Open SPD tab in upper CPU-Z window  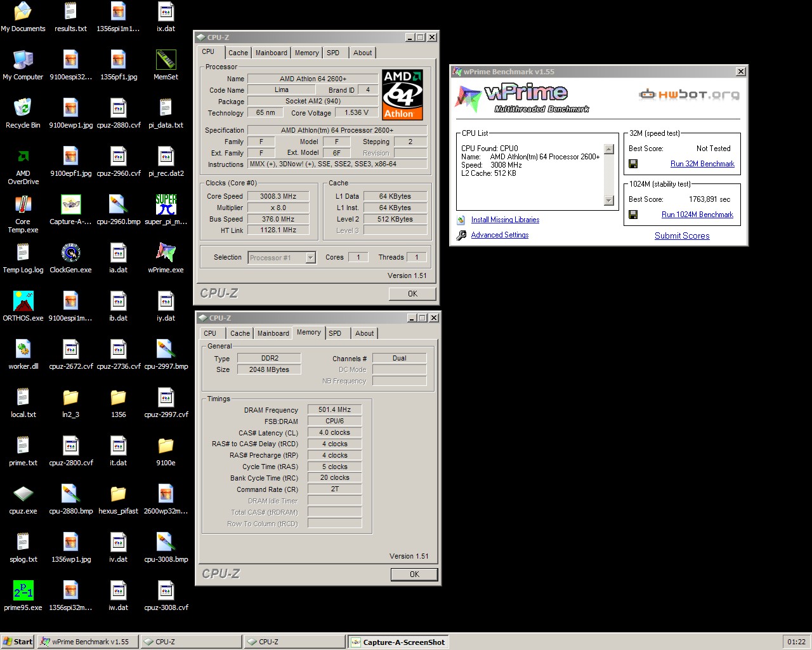click(333, 53)
